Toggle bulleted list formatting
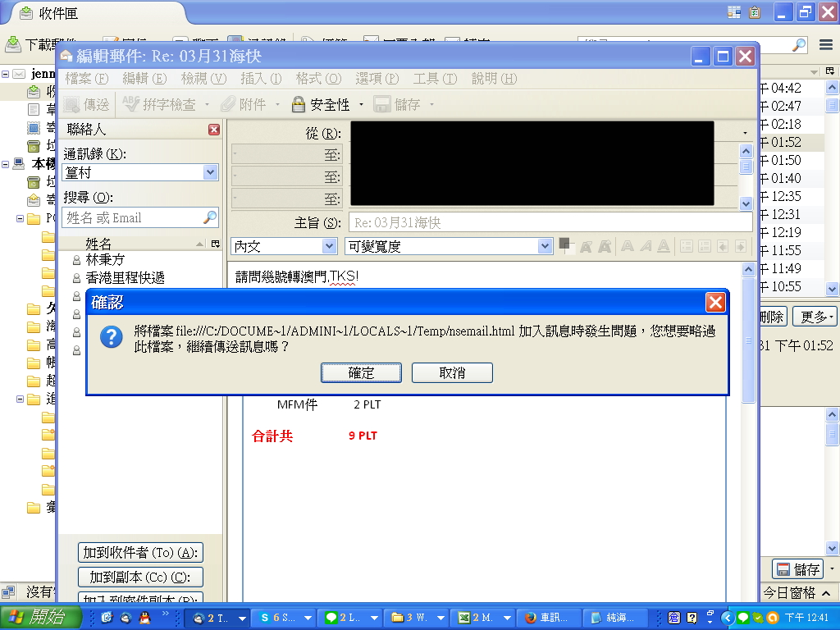This screenshot has width=840, height=630. pos(687,246)
